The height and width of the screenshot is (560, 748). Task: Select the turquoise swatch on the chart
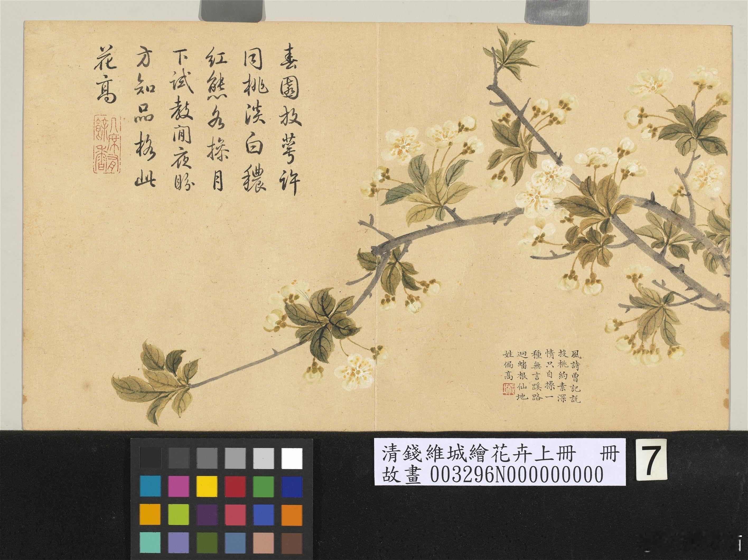tap(151, 543)
